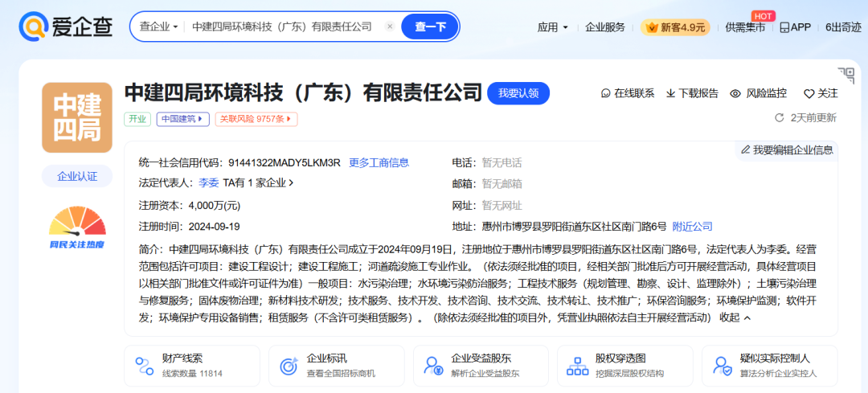868x393 pixels.
Task: Collapse the company intro with 收起
Action: (735, 317)
